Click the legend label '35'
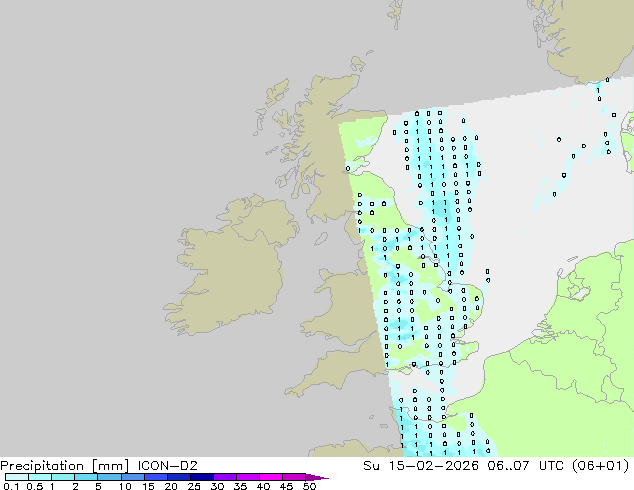 click(240, 486)
